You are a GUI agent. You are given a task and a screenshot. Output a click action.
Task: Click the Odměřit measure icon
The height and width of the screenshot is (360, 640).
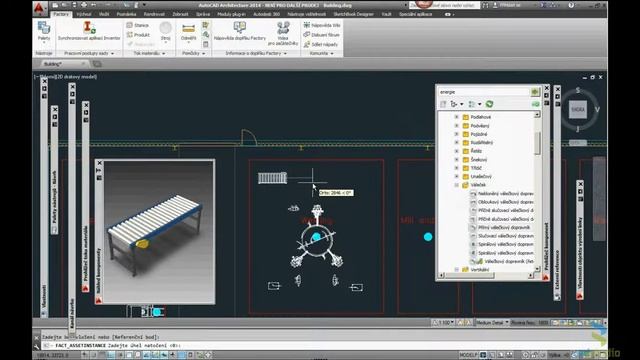pos(188,29)
